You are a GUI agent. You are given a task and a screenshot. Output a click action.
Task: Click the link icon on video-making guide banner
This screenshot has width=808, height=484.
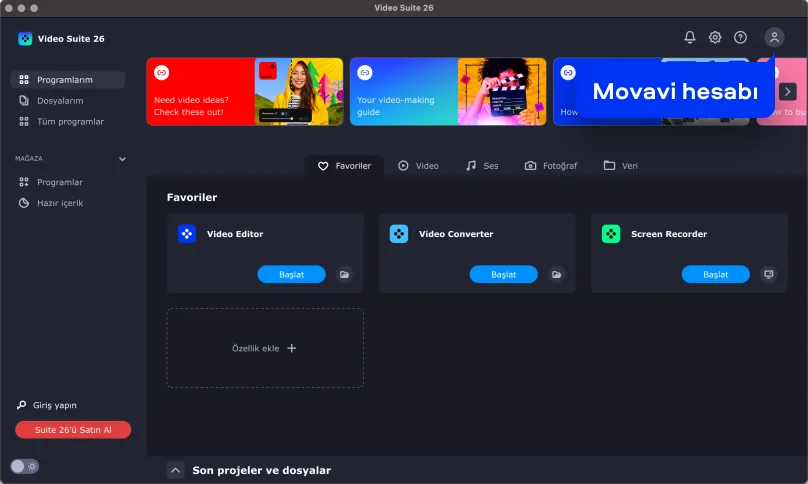coord(365,73)
